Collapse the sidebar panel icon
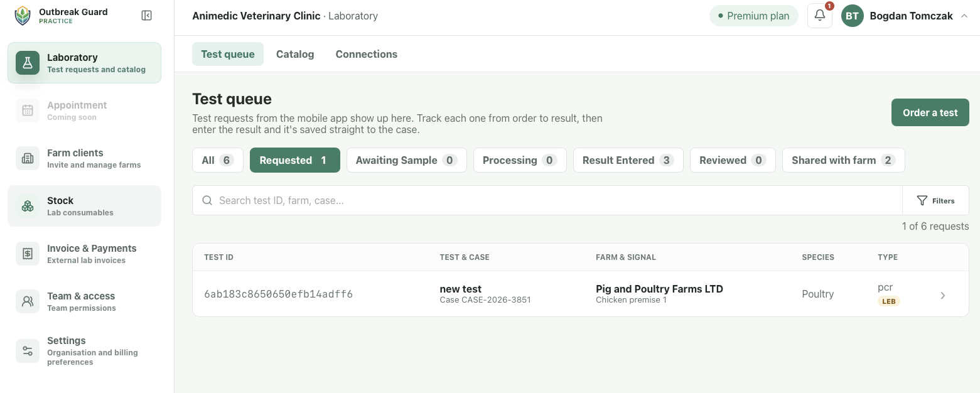980x393 pixels. (147, 16)
